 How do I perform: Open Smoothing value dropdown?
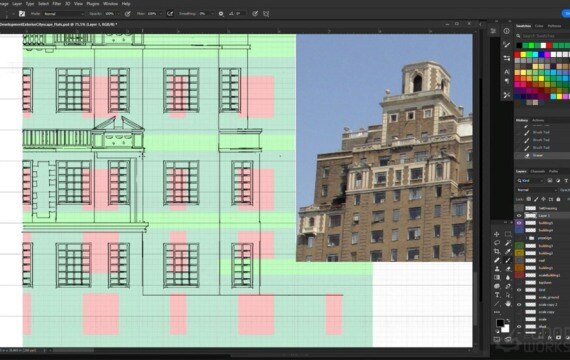[212, 14]
